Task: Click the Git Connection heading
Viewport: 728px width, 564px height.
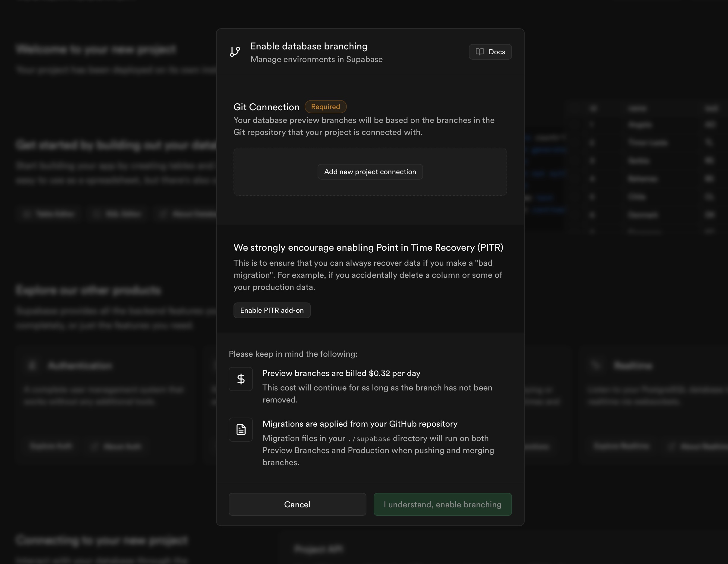Action: [266, 107]
